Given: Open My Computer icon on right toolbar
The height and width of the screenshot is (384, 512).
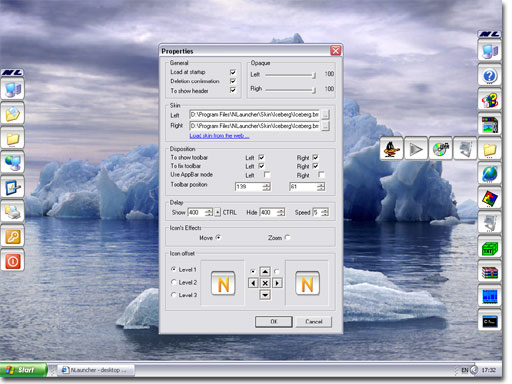Looking at the screenshot, I should 489,51.
